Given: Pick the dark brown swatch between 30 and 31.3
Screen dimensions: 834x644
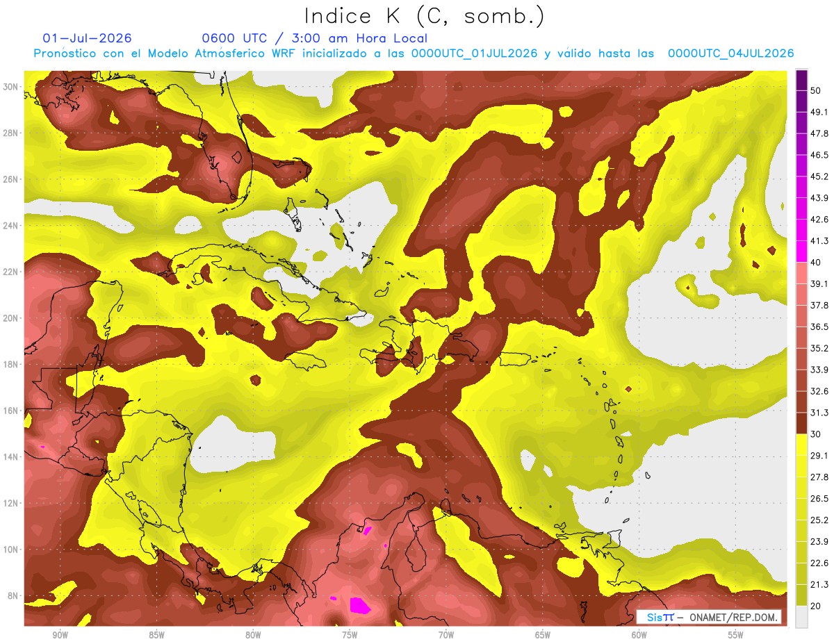Looking at the screenshot, I should (801, 424).
